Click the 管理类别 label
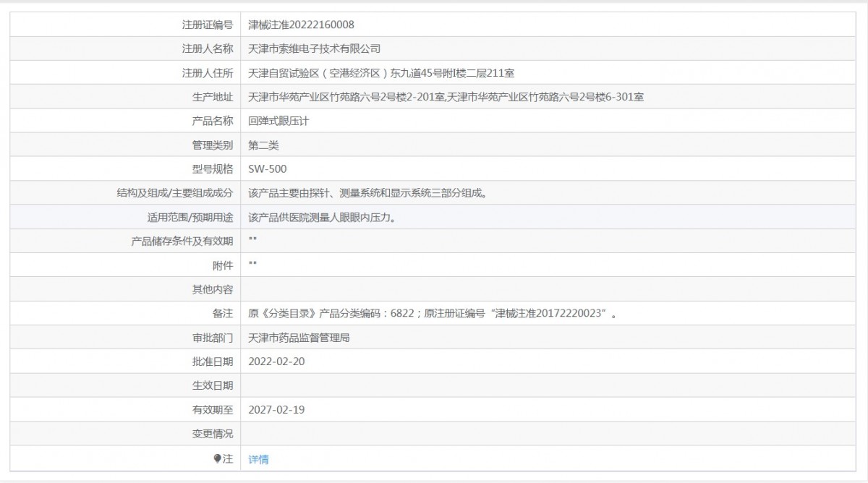Image resolution: width=868 pixels, height=483 pixels. [x=212, y=145]
